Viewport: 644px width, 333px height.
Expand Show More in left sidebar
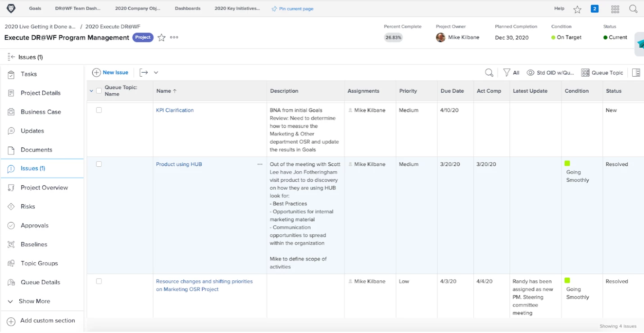[34, 301]
